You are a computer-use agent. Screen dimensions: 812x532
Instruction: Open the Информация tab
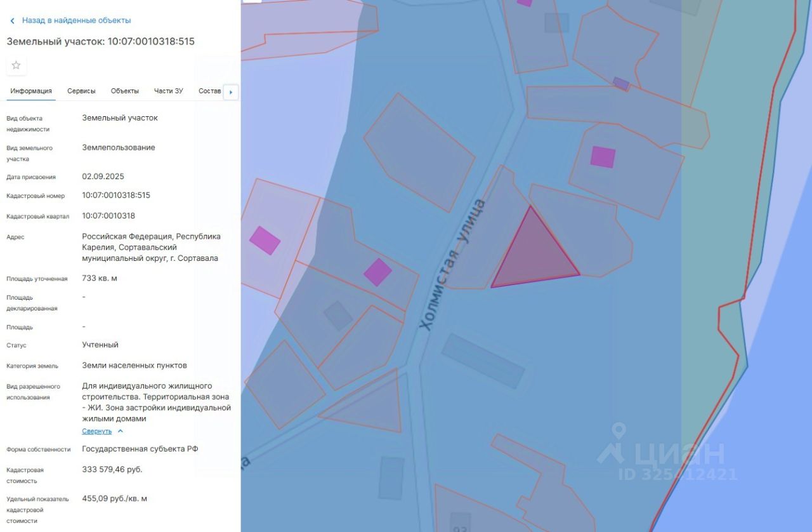pos(31,91)
